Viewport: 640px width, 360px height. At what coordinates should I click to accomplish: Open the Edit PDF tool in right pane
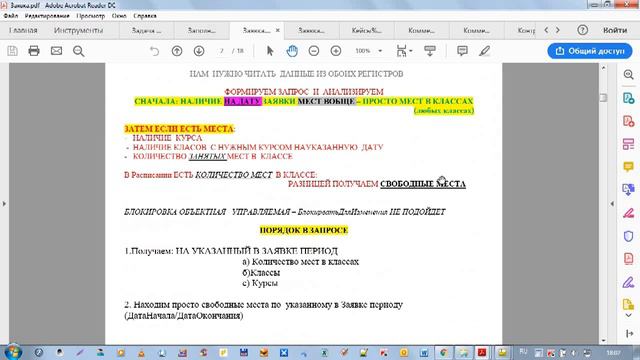click(x=629, y=144)
